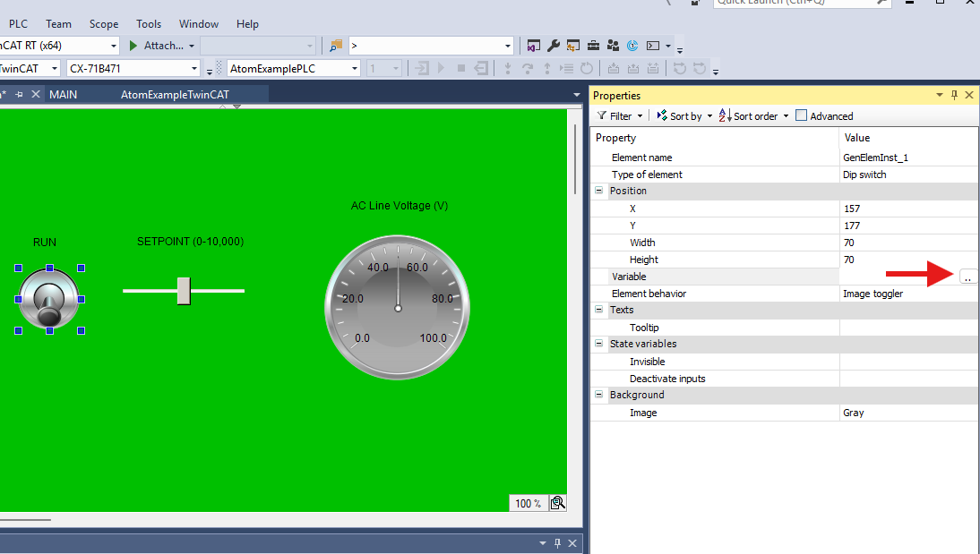Click the Team Explorer icon in toolbar

[x=613, y=45]
